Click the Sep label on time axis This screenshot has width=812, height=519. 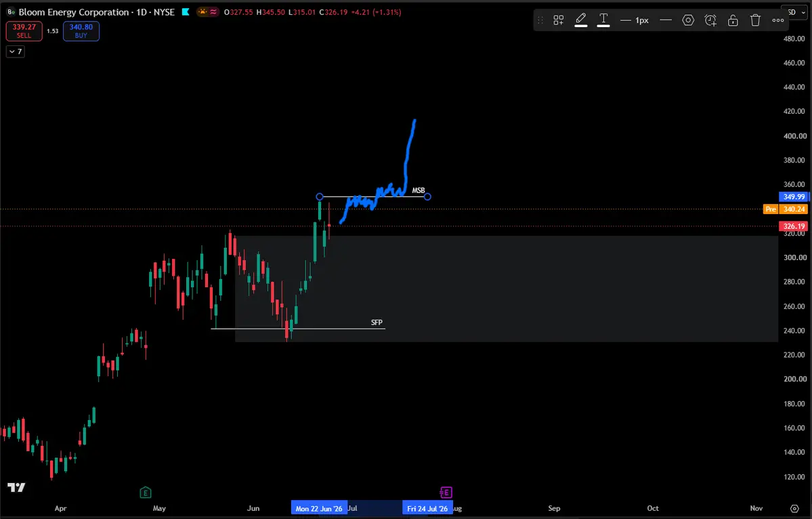[554, 508]
